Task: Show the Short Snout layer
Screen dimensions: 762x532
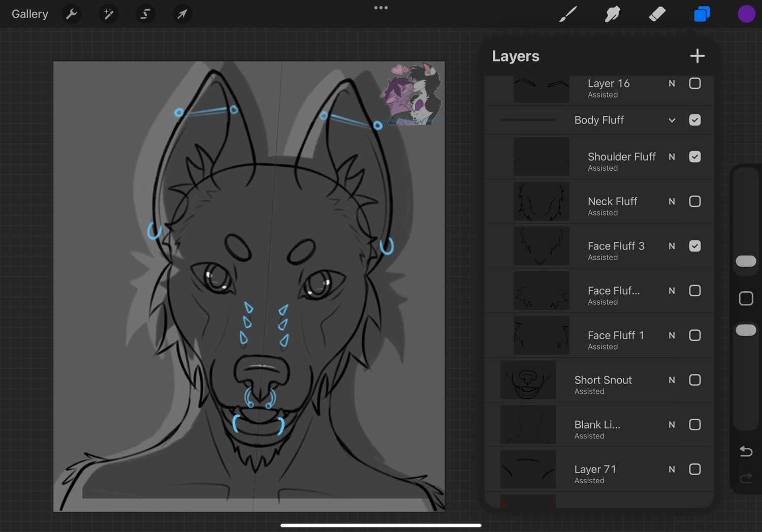Action: 695,380
